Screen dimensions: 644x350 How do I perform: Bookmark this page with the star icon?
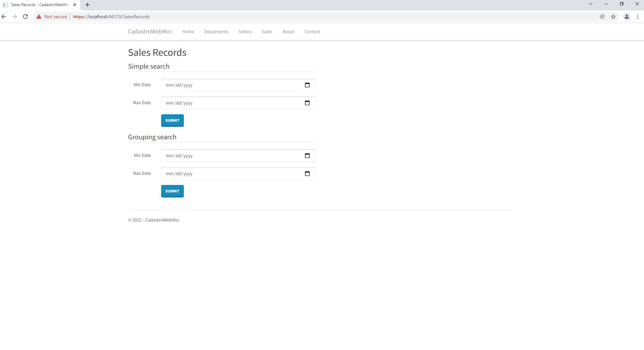click(x=613, y=16)
